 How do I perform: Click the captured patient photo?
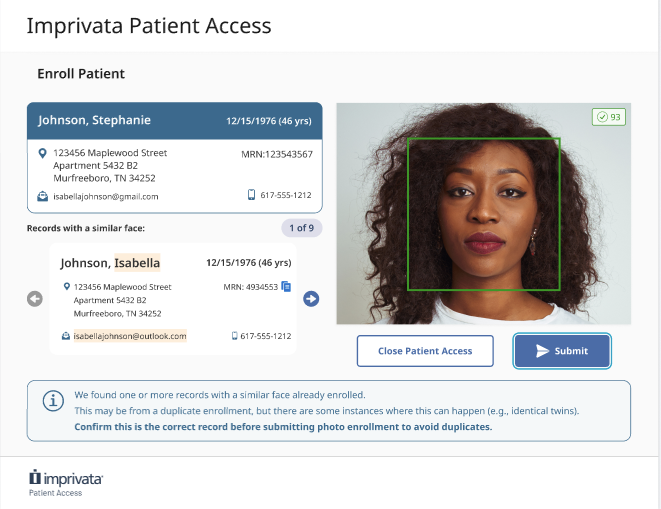[484, 213]
